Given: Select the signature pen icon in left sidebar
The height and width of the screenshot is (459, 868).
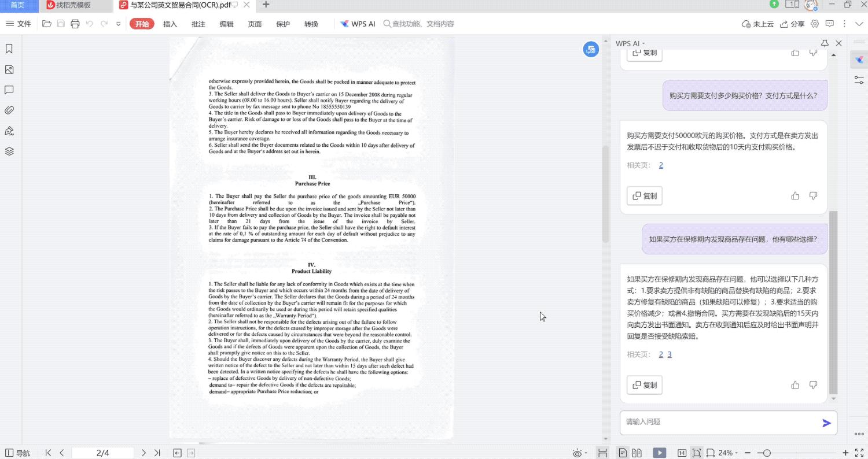Looking at the screenshot, I should coord(9,131).
